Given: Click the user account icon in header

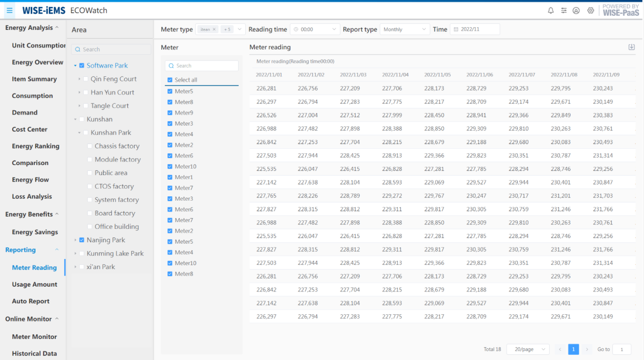Looking at the screenshot, I should [576, 11].
